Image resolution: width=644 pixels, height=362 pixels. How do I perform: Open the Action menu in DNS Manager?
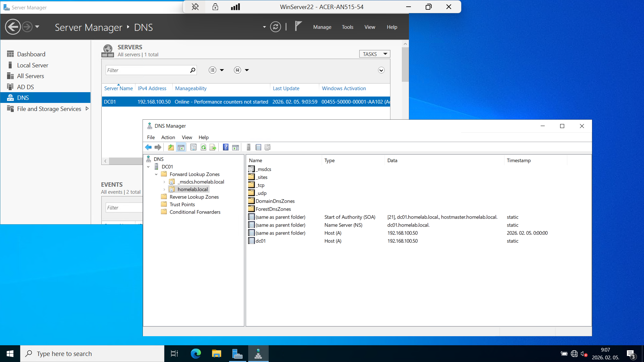(x=168, y=137)
